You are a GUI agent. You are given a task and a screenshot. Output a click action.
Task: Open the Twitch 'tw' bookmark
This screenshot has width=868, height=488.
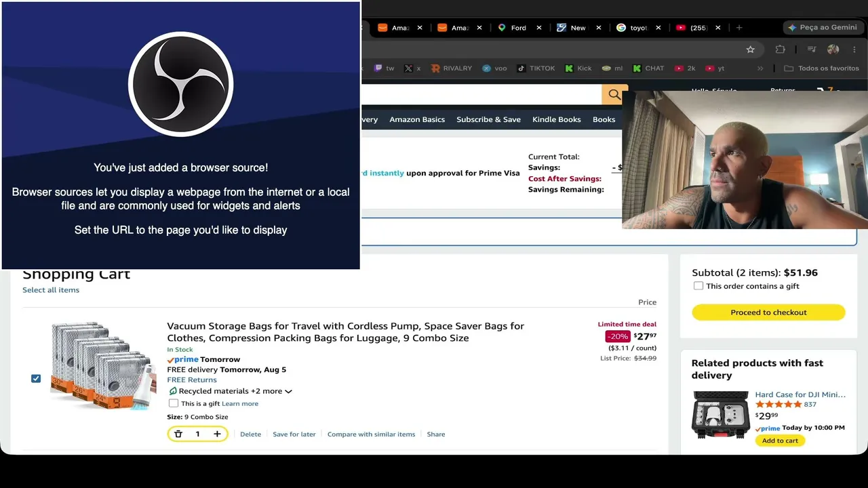coord(384,68)
